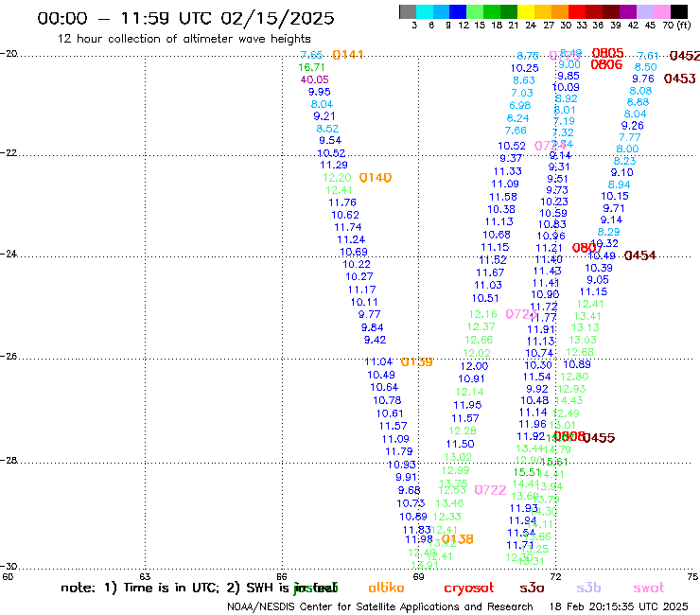This screenshot has height=615, width=700.
Task: Click the altika time stamp 0141
Action: (348, 55)
